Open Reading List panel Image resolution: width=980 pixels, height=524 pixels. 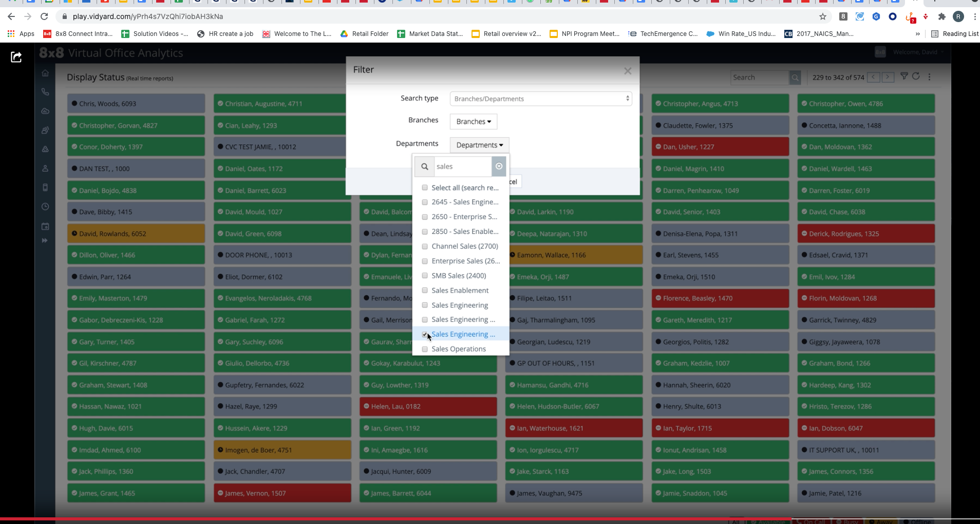click(955, 34)
